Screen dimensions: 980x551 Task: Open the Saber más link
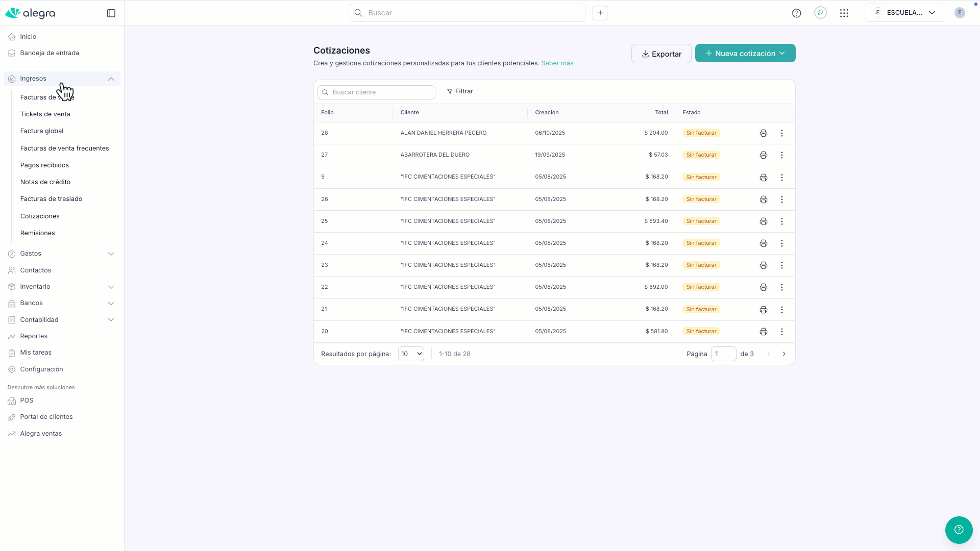(x=557, y=63)
